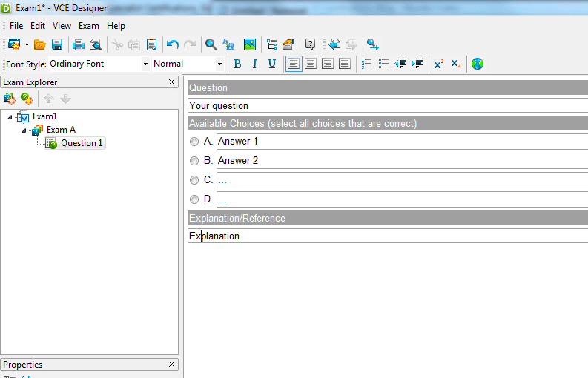Image resolution: width=588 pixels, height=378 pixels.
Task: Center align the text
Action: 311,64
